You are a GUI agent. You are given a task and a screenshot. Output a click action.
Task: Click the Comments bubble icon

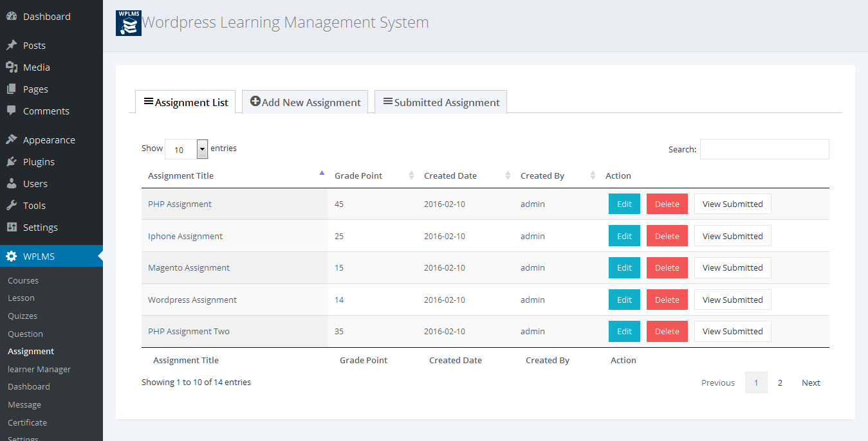pyautogui.click(x=12, y=111)
